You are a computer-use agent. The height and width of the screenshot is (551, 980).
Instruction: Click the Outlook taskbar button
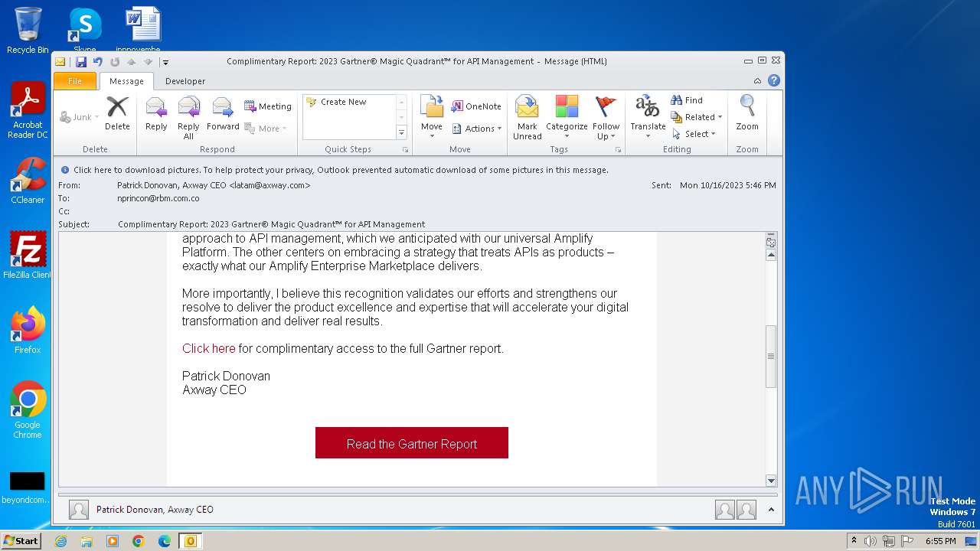[190, 541]
